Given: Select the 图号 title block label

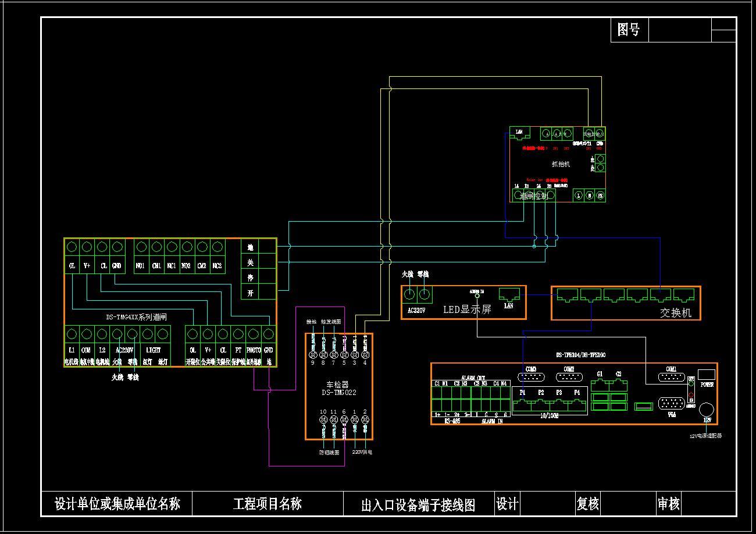Looking at the screenshot, I should coord(629,30).
